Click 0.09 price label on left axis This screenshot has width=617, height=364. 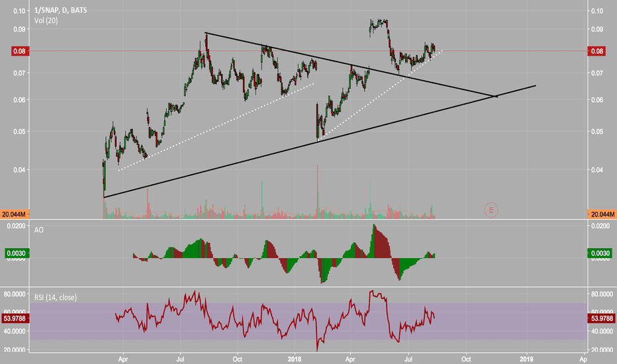(x=19, y=29)
